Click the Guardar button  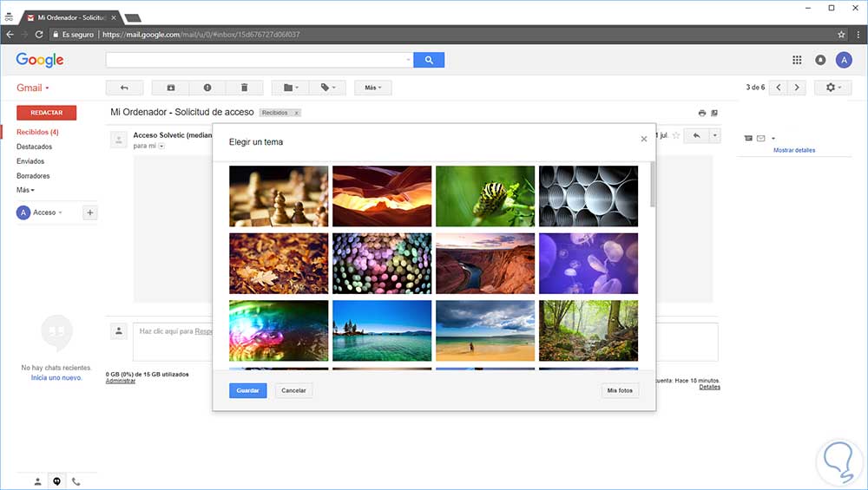(248, 390)
